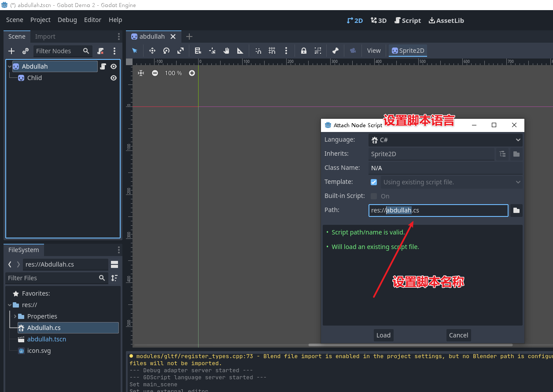Uncheck the Template checkbox

click(x=374, y=182)
